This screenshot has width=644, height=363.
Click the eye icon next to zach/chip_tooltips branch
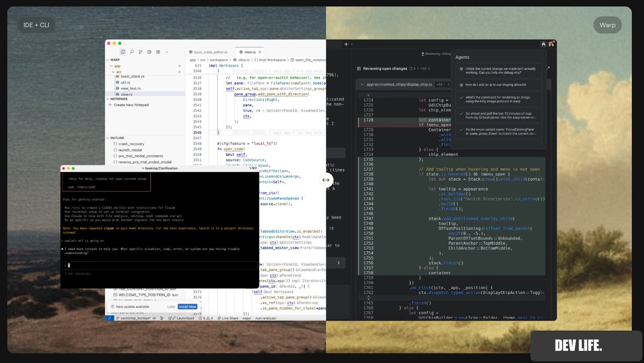coord(154,318)
